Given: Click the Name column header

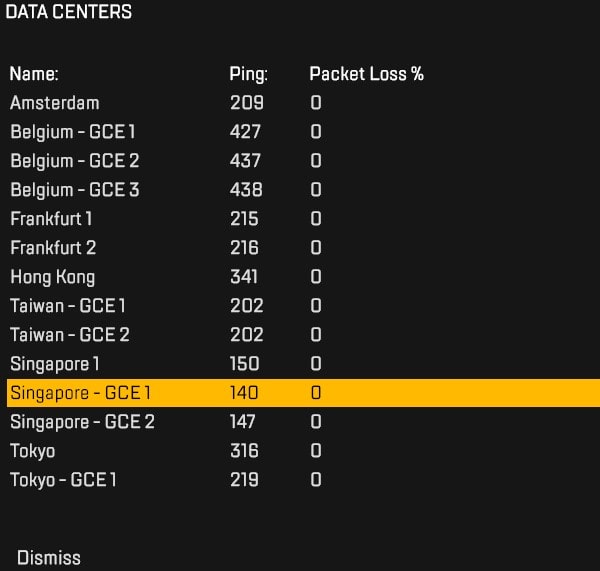Looking at the screenshot, I should click(34, 74).
